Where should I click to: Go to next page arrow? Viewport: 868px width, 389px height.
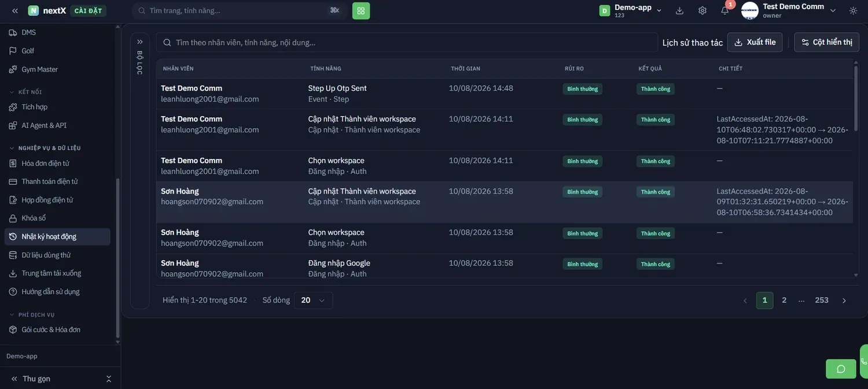844,301
